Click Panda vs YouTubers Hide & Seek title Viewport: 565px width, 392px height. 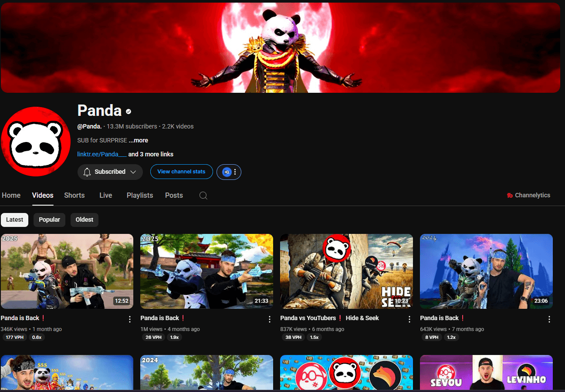(329, 318)
